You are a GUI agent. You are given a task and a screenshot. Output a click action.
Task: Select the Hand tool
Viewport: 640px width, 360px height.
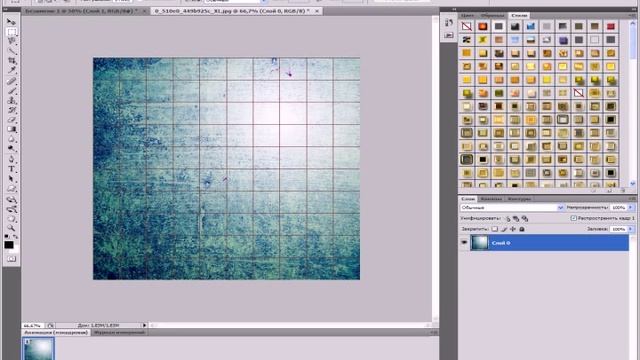(x=11, y=219)
